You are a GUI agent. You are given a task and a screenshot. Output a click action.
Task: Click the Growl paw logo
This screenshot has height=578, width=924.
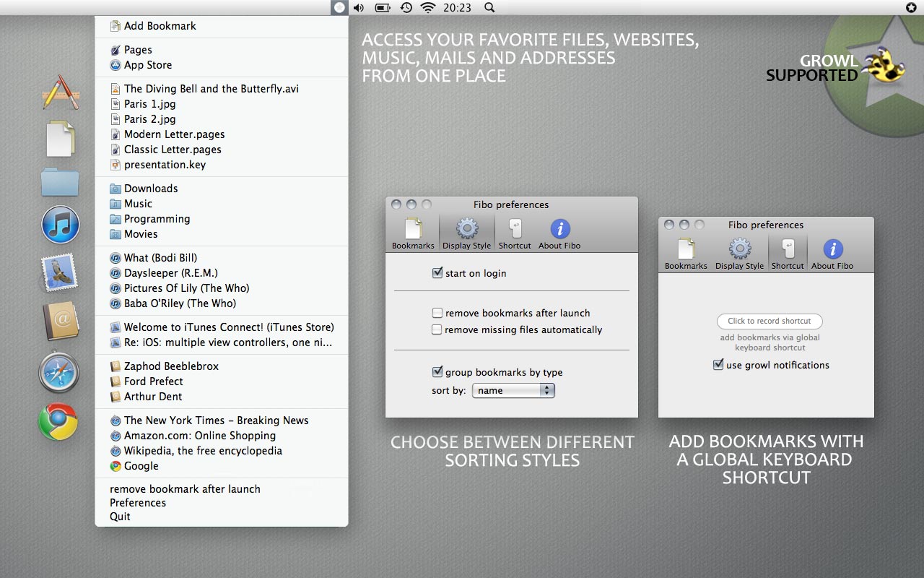click(884, 68)
